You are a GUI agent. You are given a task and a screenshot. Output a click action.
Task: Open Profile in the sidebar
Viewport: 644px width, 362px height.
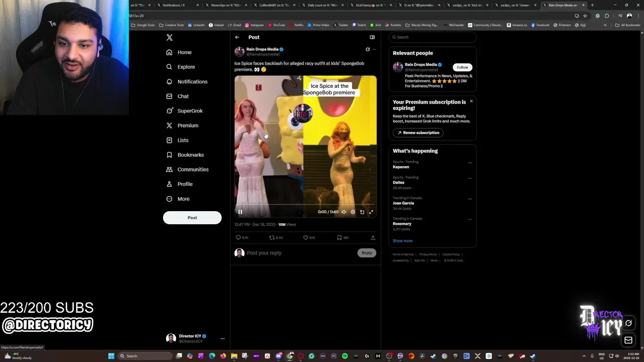click(x=180, y=184)
